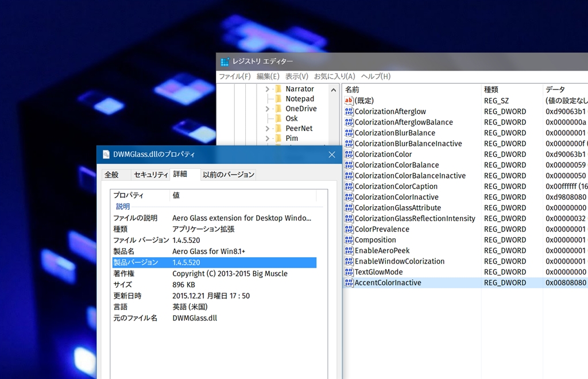Click the ColorizationColorCaption DWORD icon
Image resolution: width=588 pixels, height=379 pixels.
click(x=349, y=186)
